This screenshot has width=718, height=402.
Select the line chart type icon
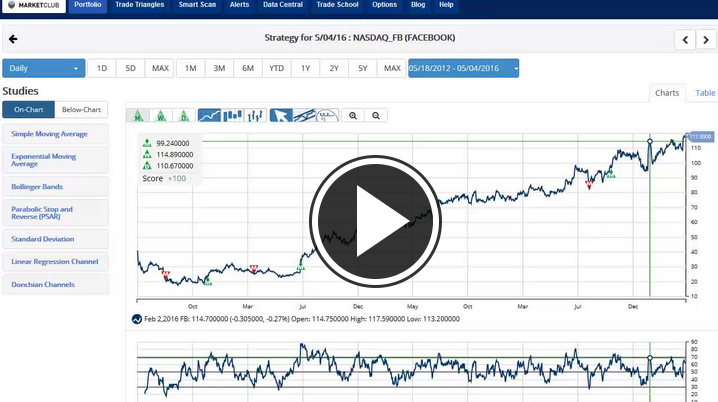point(210,116)
